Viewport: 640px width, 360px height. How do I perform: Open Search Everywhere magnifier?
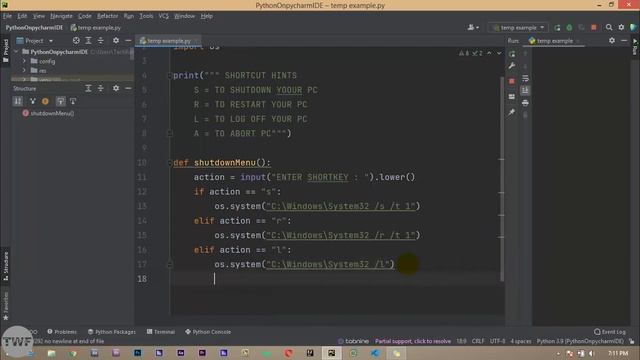pos(609,27)
